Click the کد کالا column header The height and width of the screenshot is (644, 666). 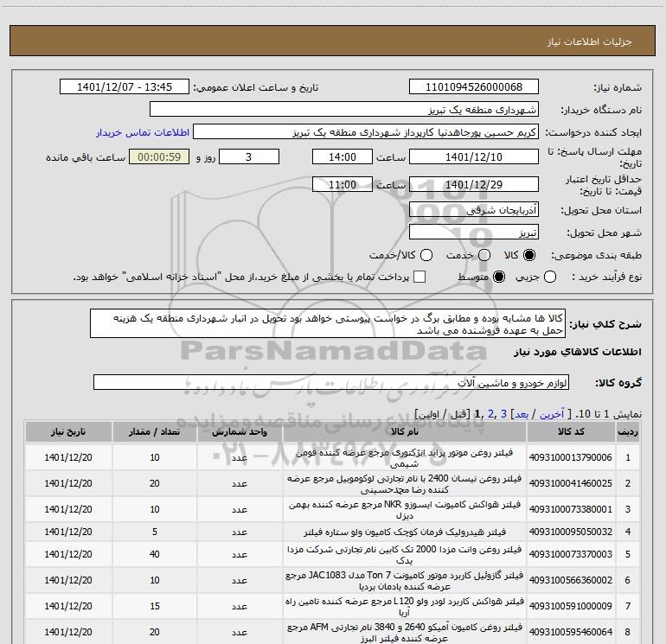[571, 431]
